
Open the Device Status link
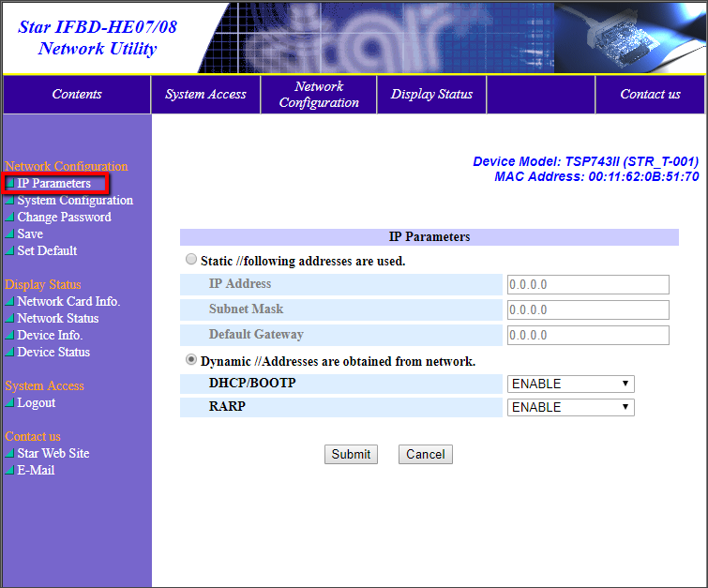coord(53,352)
